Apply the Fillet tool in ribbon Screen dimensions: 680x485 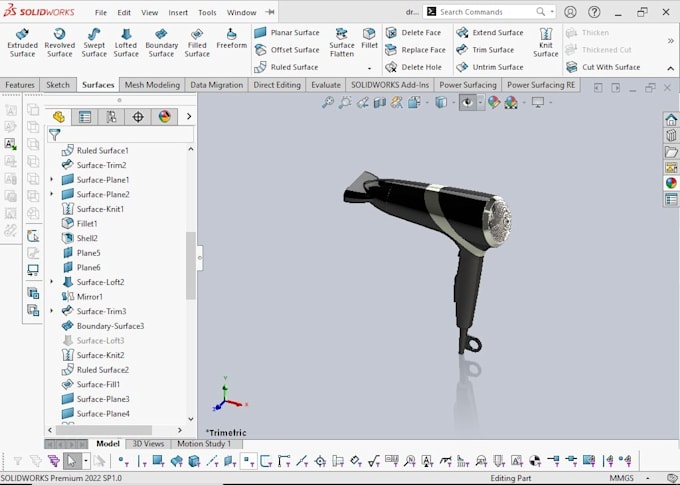click(x=369, y=38)
